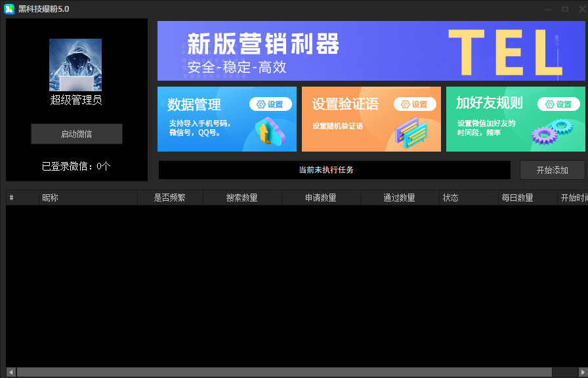Viewport: 588px width, 378px height.
Task: Sort by the 昵称 column header
Action: (88, 198)
